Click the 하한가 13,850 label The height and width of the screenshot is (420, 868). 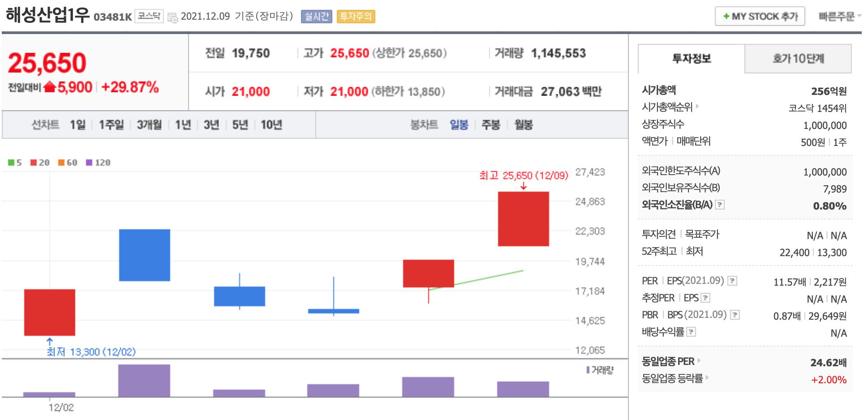(408, 92)
